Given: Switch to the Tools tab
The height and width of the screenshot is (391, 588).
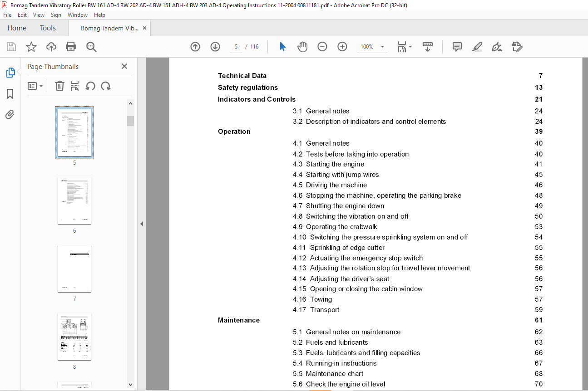Looking at the screenshot, I should (48, 28).
